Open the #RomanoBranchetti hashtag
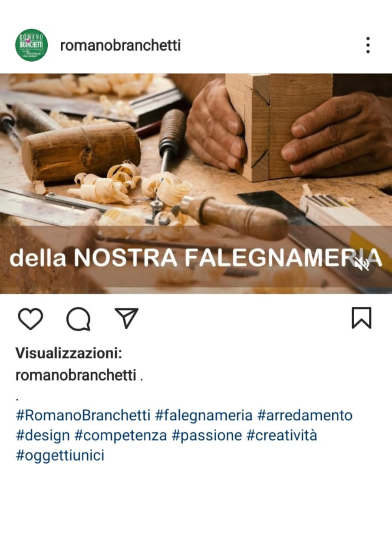Image resolution: width=392 pixels, height=543 pixels. pyautogui.click(x=83, y=415)
